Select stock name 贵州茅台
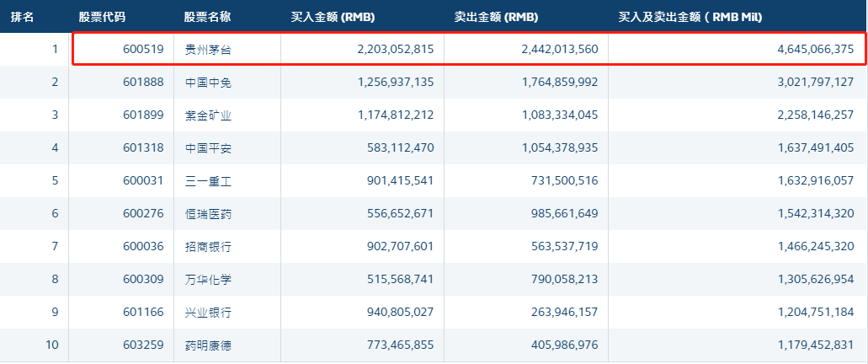 208,50
